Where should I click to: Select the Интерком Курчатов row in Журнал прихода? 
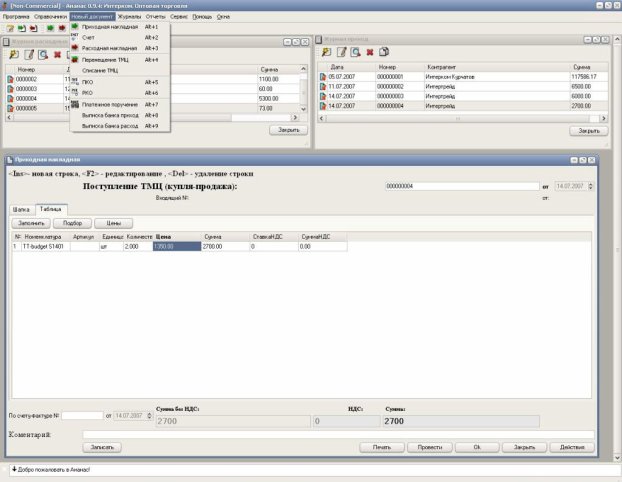pos(463,77)
